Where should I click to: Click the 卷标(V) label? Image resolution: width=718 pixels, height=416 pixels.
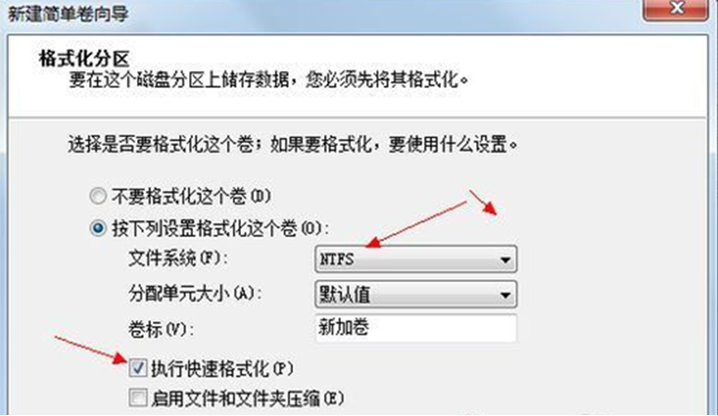(x=161, y=329)
